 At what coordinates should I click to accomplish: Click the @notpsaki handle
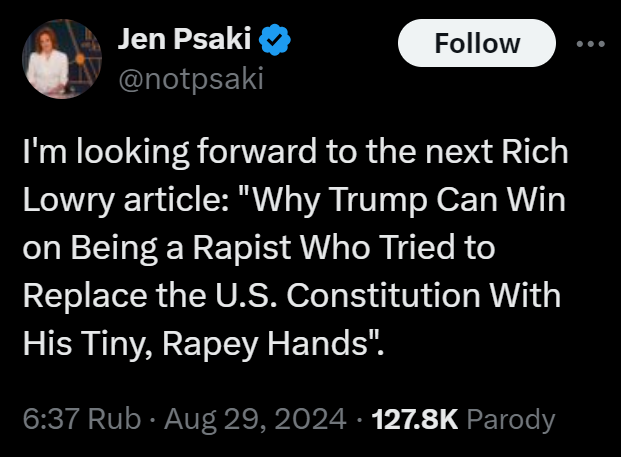(x=191, y=77)
